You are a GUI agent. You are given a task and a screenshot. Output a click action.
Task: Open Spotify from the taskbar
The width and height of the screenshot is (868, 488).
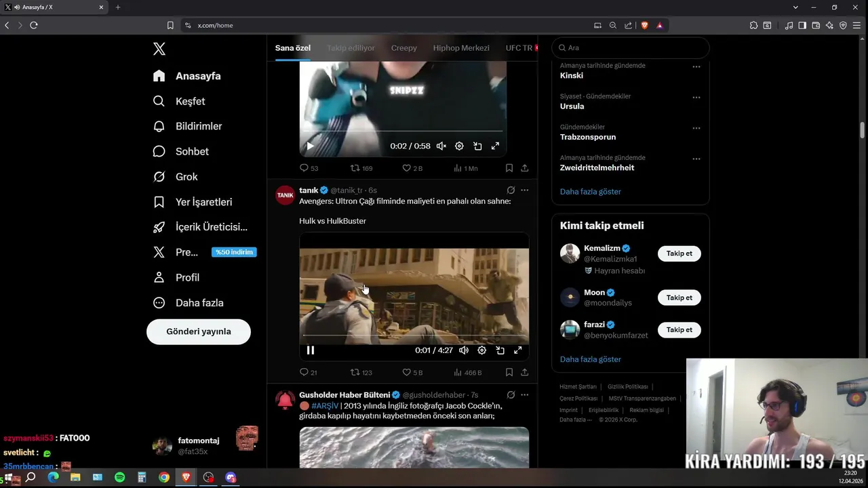pos(119,477)
